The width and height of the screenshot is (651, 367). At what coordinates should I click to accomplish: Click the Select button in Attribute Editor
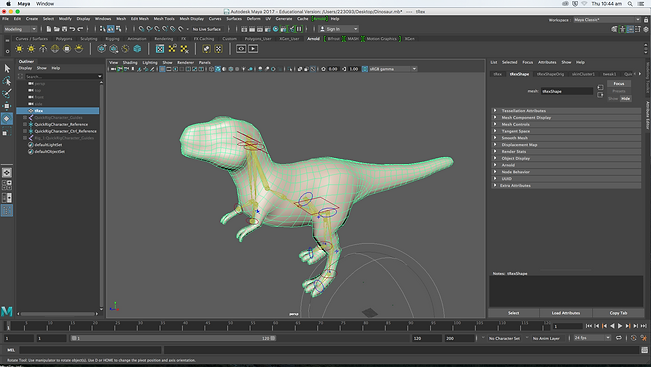click(514, 313)
